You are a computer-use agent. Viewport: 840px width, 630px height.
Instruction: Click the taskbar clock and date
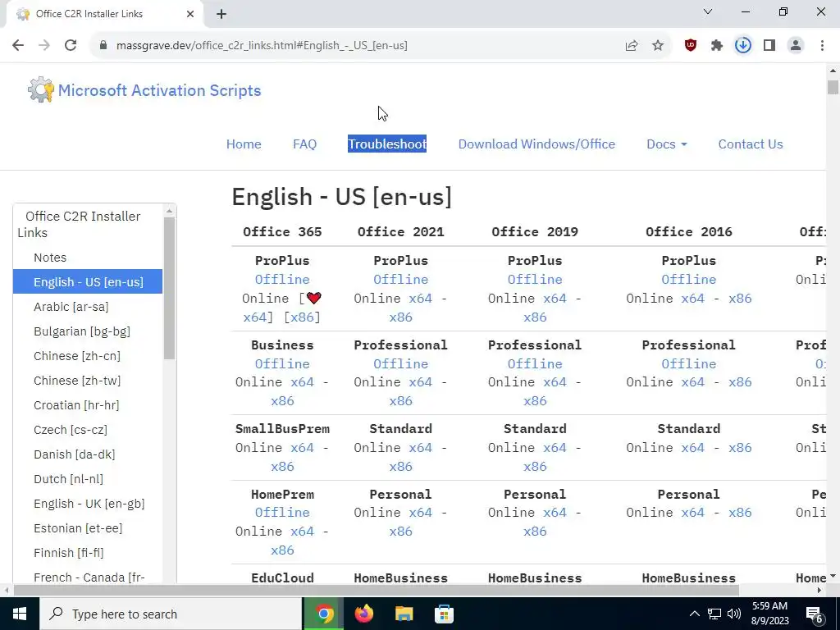[x=769, y=614]
